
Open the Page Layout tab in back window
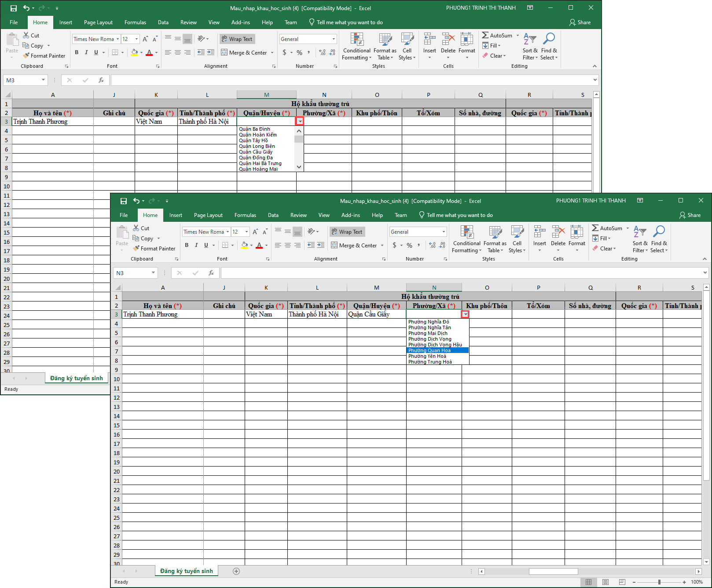point(98,22)
